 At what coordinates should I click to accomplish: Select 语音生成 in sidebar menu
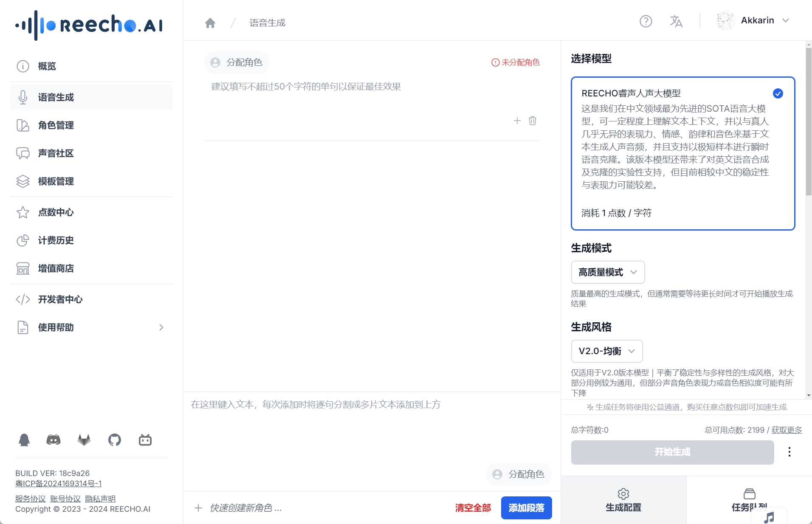tap(91, 97)
